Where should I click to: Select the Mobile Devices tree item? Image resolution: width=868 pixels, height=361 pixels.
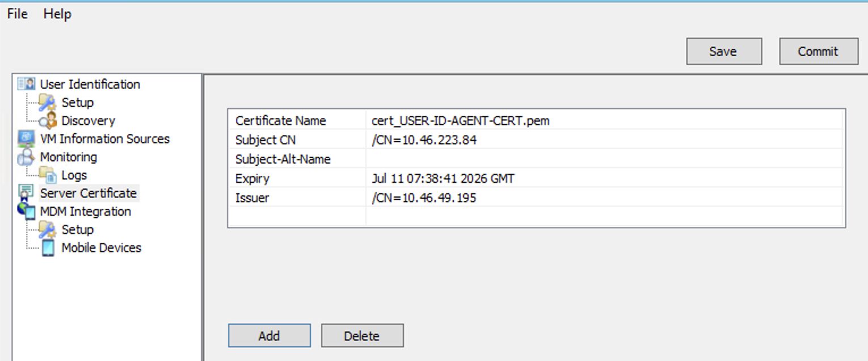click(101, 247)
